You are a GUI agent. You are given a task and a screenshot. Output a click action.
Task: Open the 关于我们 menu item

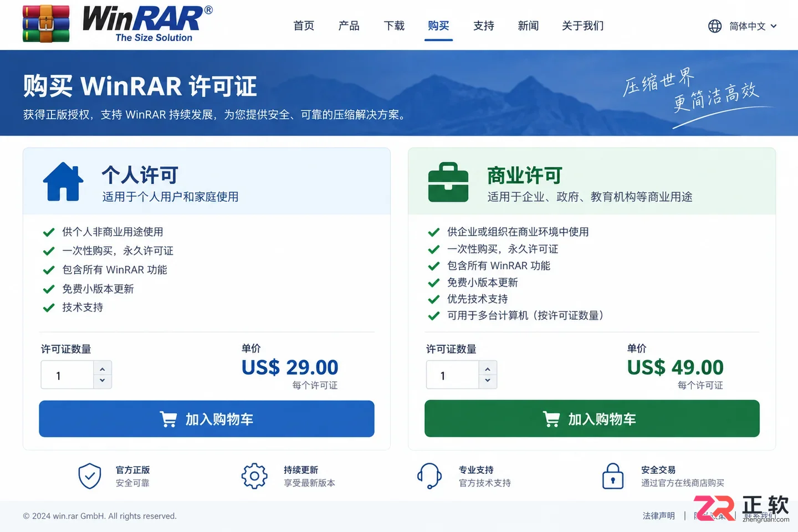pos(582,26)
